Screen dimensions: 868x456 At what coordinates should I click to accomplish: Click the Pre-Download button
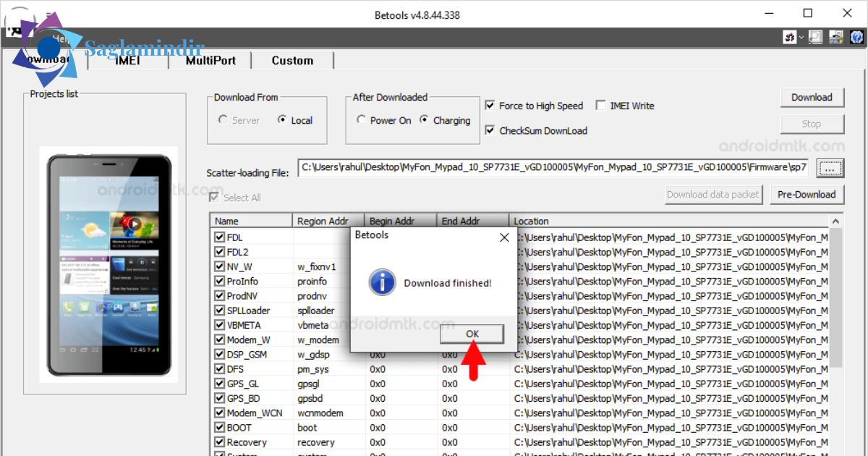(807, 194)
